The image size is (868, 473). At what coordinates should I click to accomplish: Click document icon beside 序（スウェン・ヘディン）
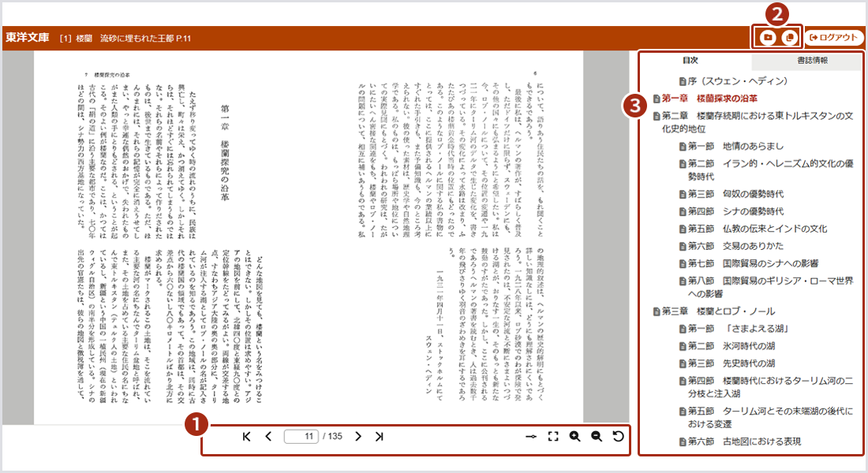[683, 82]
